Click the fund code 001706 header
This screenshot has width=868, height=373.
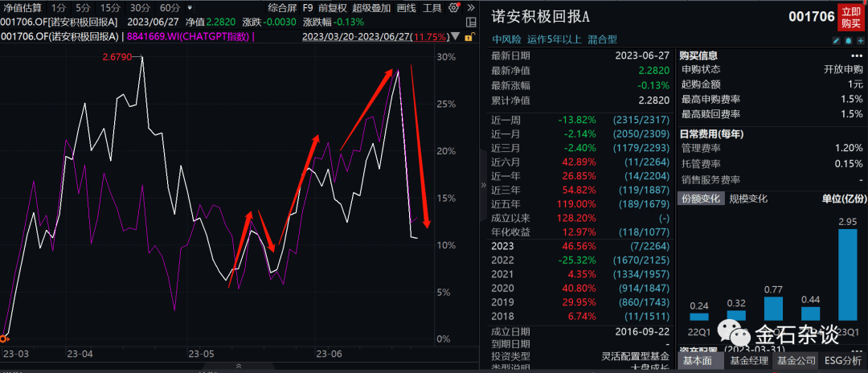812,17
